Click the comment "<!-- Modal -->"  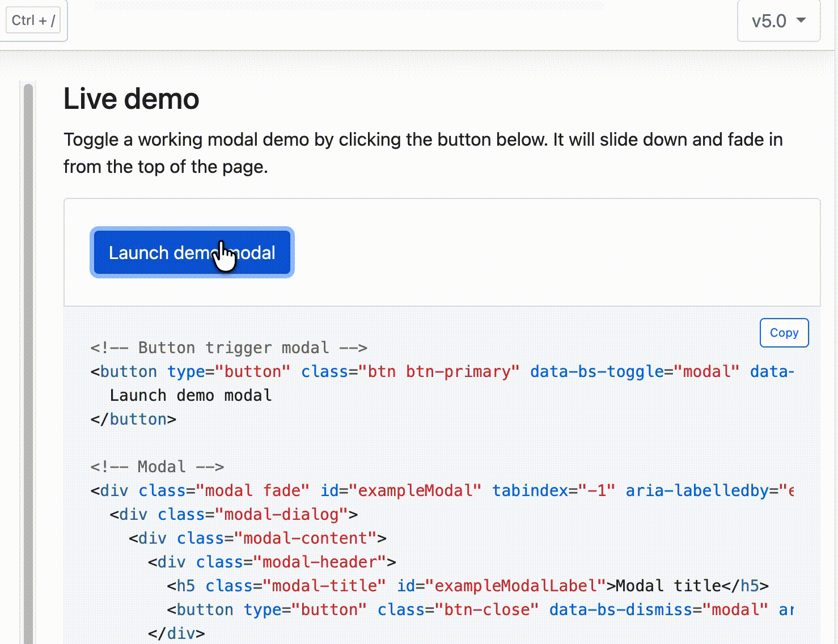[158, 467]
